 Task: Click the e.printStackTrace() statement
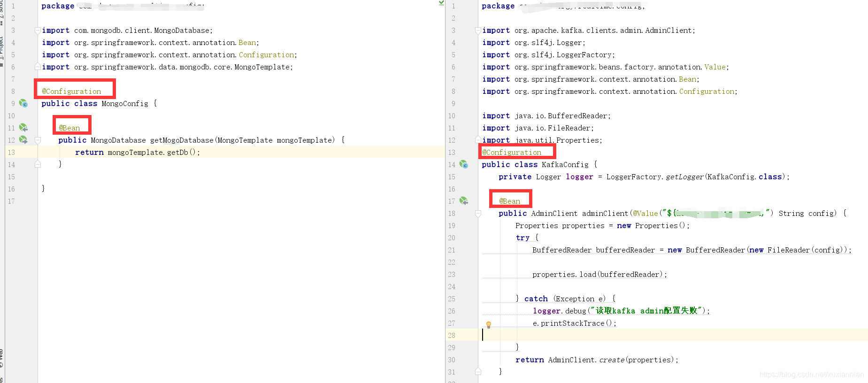click(575, 323)
